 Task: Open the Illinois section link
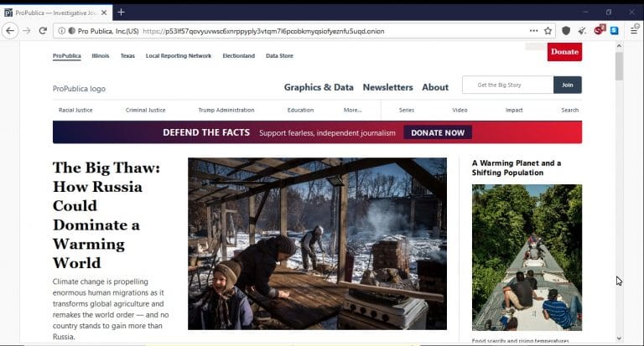pos(101,56)
